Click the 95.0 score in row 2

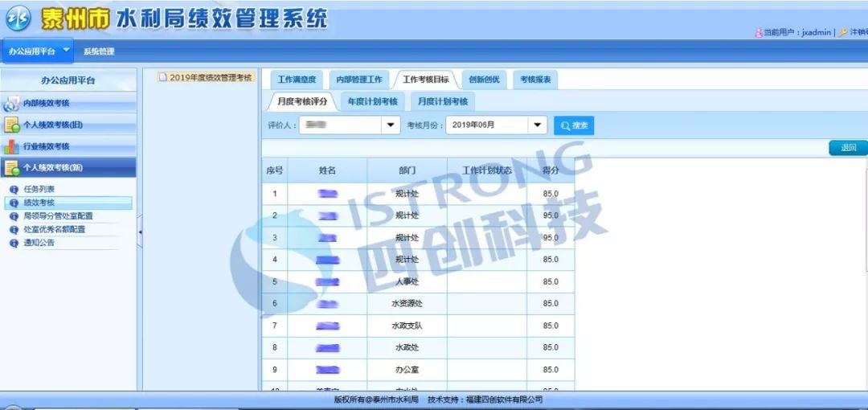[551, 215]
